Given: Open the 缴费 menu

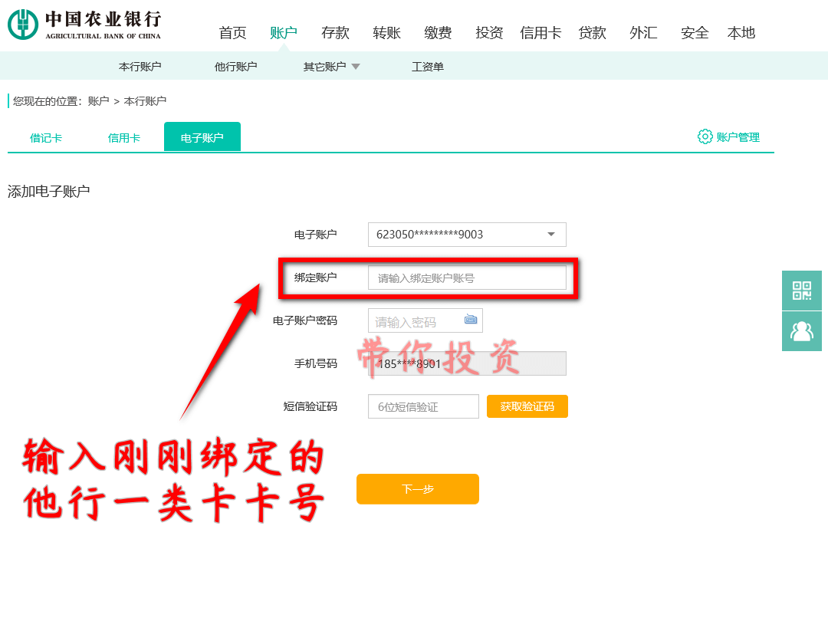Looking at the screenshot, I should pyautogui.click(x=438, y=33).
